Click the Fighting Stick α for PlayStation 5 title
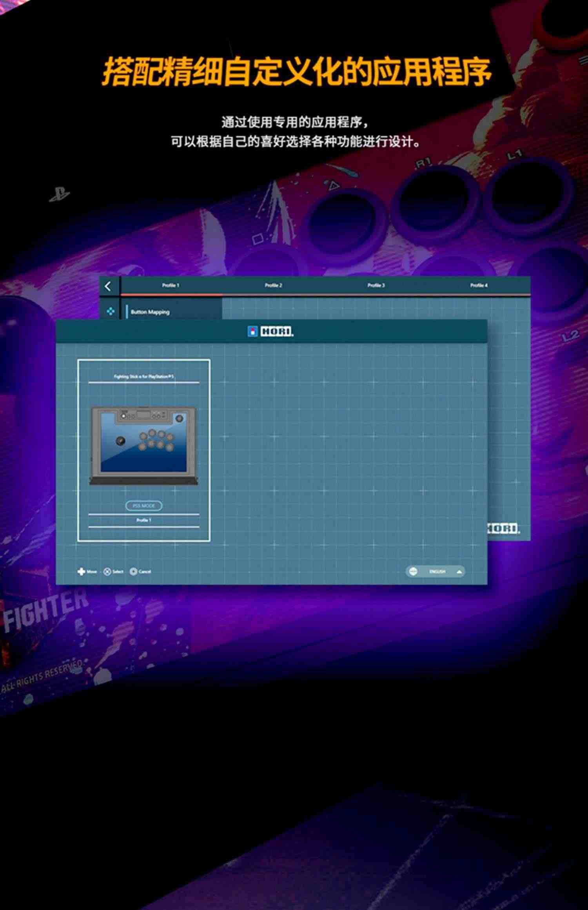Screen dimensions: 588x910 tap(144, 377)
